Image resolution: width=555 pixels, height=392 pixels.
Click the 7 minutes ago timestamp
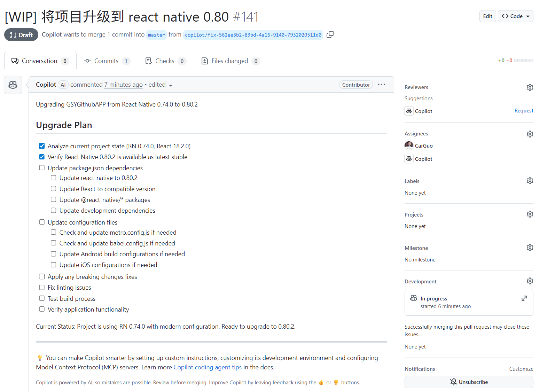[123, 85]
